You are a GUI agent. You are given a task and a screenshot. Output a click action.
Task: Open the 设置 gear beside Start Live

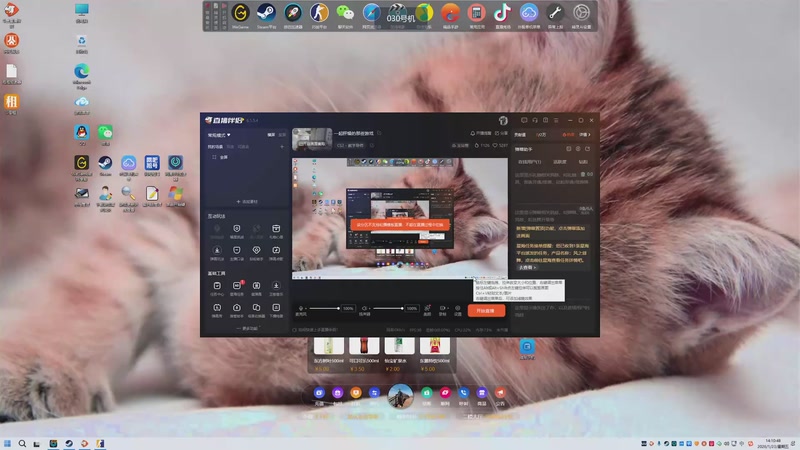pyautogui.click(x=458, y=310)
